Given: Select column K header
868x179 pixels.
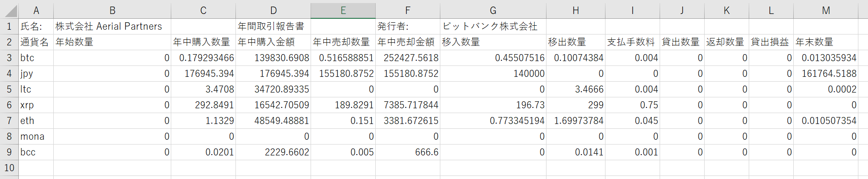Looking at the screenshot, I should (726, 10).
